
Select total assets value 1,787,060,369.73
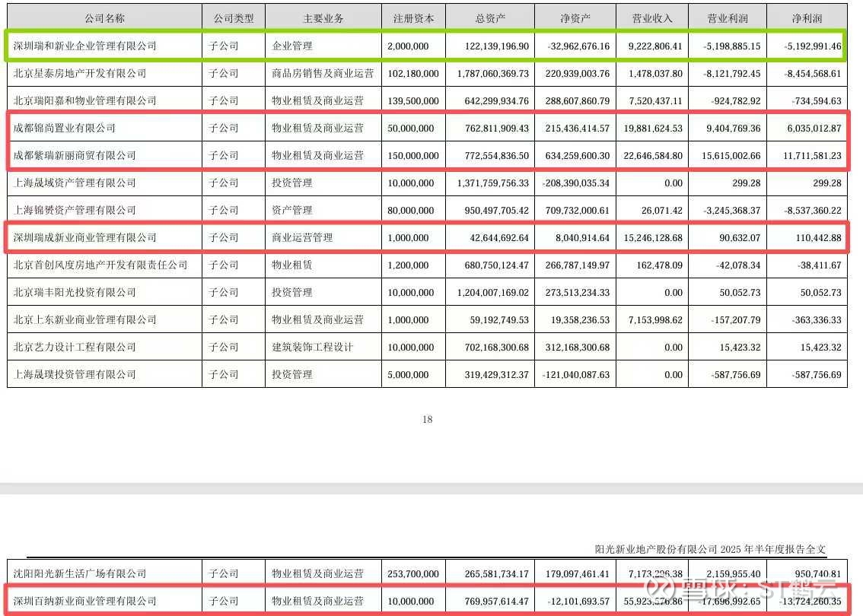493,74
